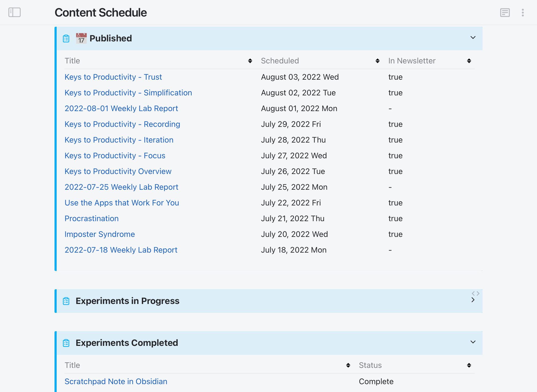Select the July 25, 2022 Mon cell
537x392 pixels.
294,187
